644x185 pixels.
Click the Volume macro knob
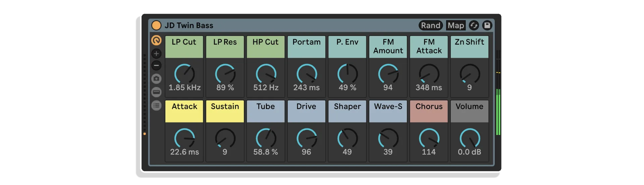(x=470, y=138)
